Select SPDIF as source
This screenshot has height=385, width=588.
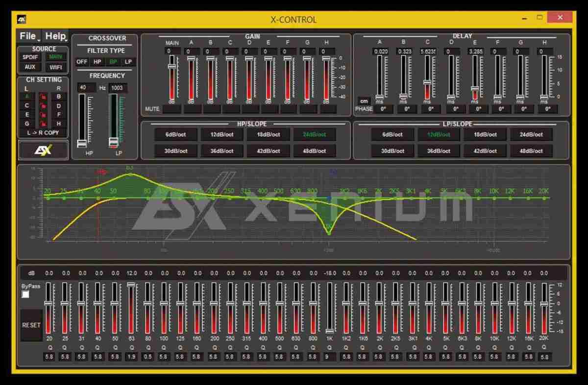(x=30, y=57)
